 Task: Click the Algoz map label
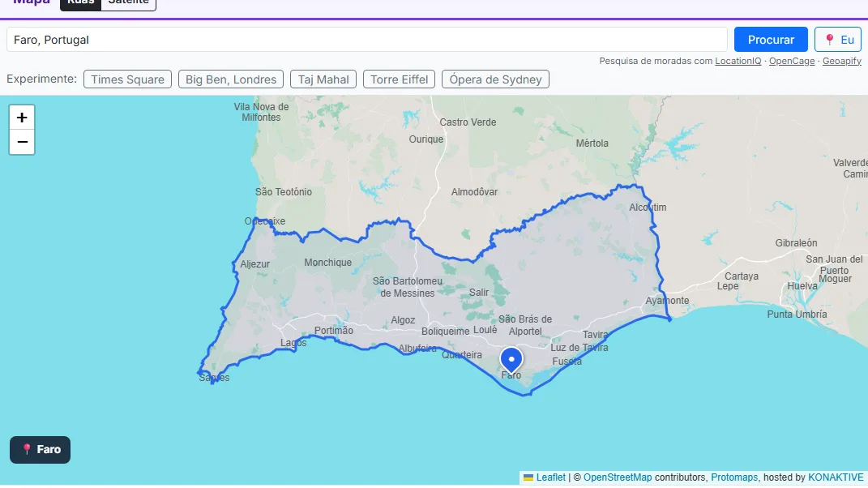pos(403,320)
